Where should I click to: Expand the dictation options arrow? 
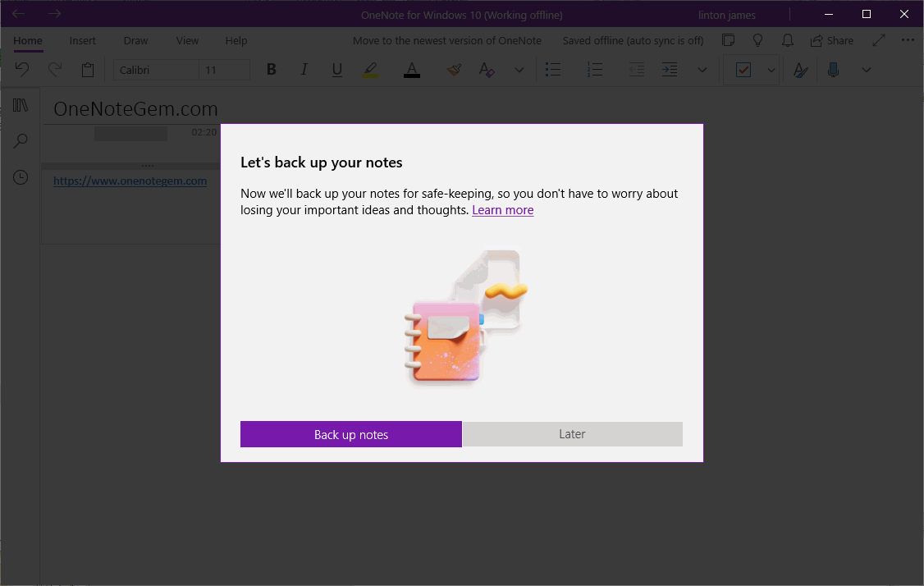pyautogui.click(x=867, y=70)
